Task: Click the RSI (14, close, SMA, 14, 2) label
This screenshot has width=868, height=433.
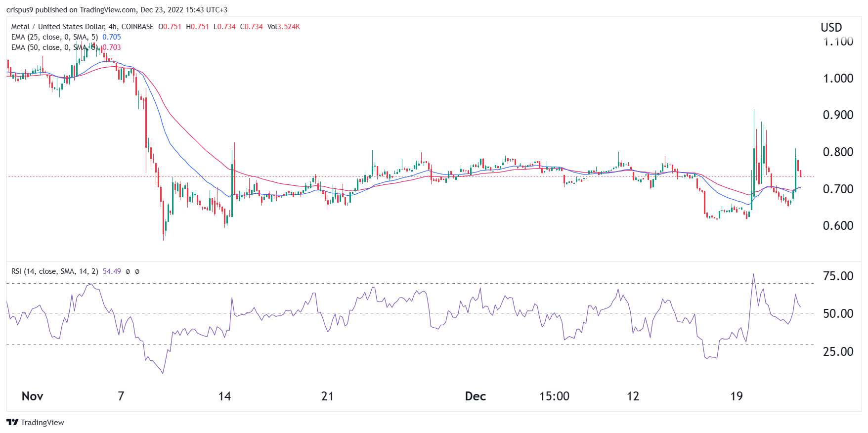Action: [54, 271]
